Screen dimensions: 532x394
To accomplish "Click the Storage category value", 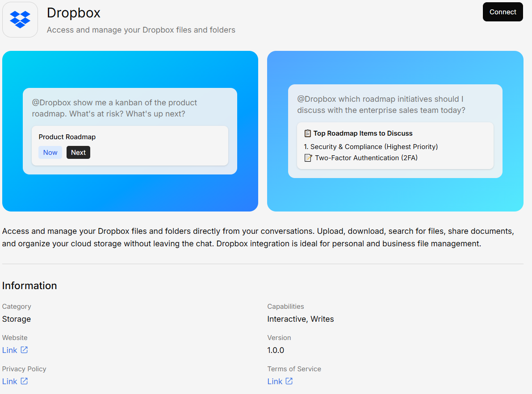I will point(17,319).
